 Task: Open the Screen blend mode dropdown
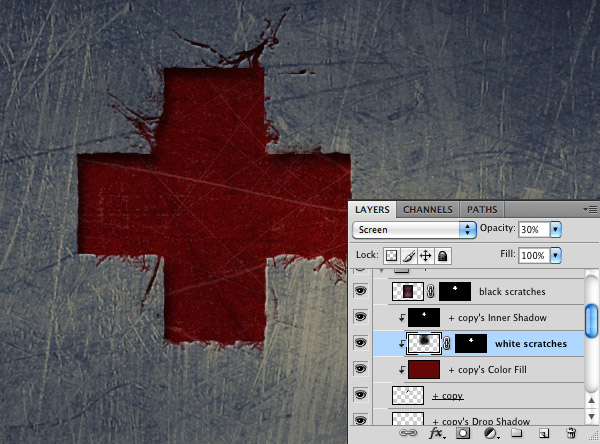[414, 230]
